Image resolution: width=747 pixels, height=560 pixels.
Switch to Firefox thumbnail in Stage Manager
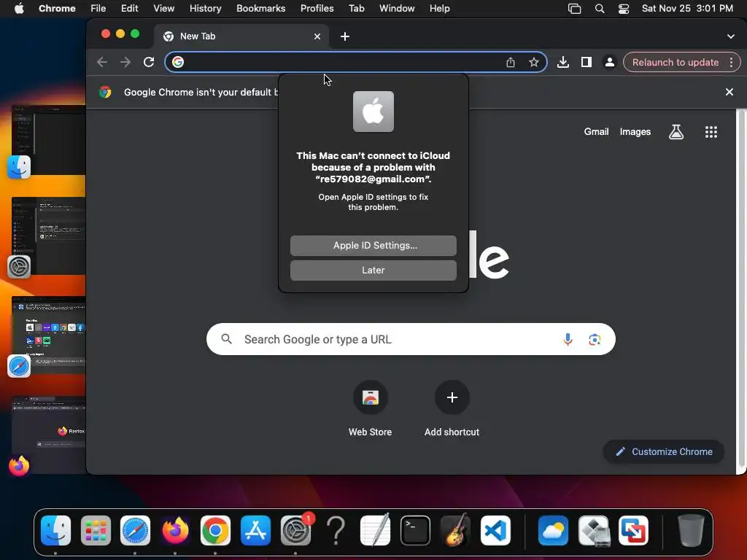(x=49, y=435)
